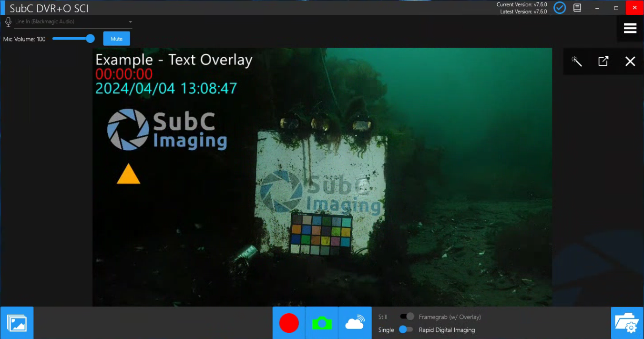This screenshot has height=339, width=644.
Task: Click the microphone icon beside audio input
Action: click(8, 22)
